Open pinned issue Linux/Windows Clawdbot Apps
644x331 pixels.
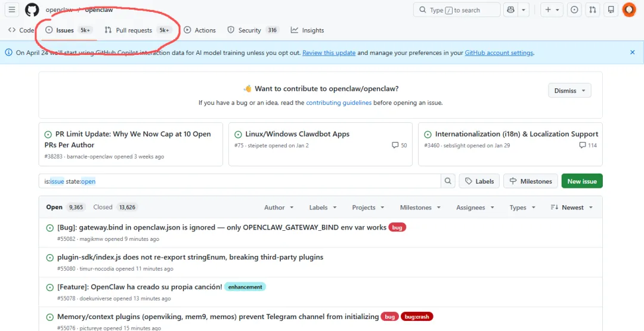click(298, 134)
